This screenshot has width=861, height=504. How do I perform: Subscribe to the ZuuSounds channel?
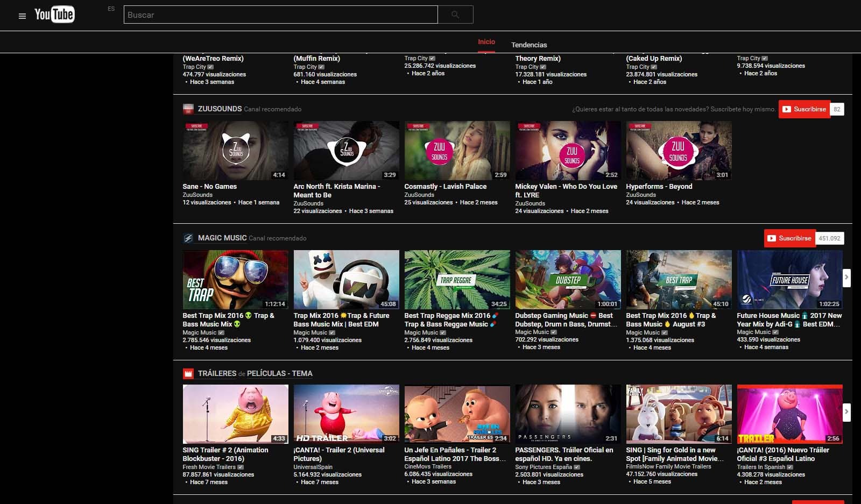804,109
